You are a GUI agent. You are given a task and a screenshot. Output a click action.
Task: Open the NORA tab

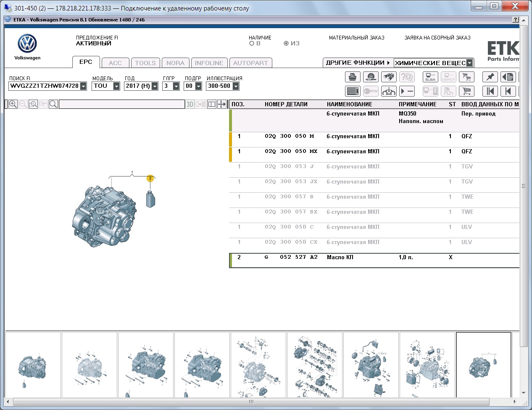(x=175, y=63)
